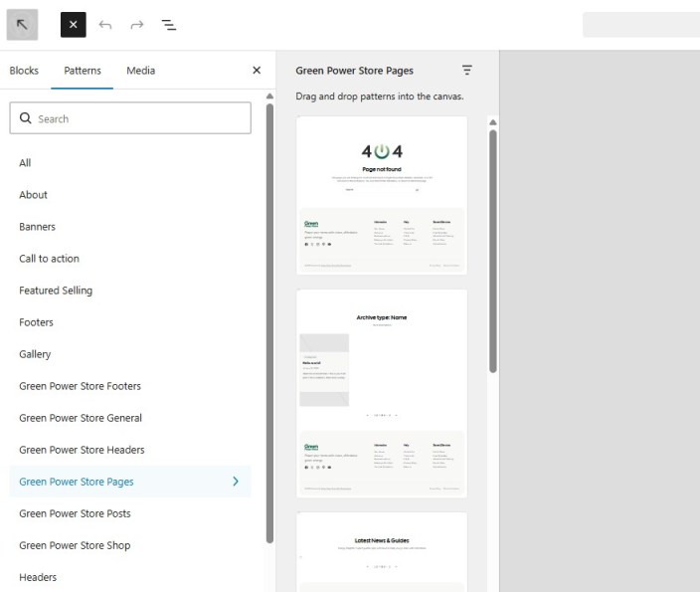
Task: Focus the pattern Search field
Action: [139, 118]
